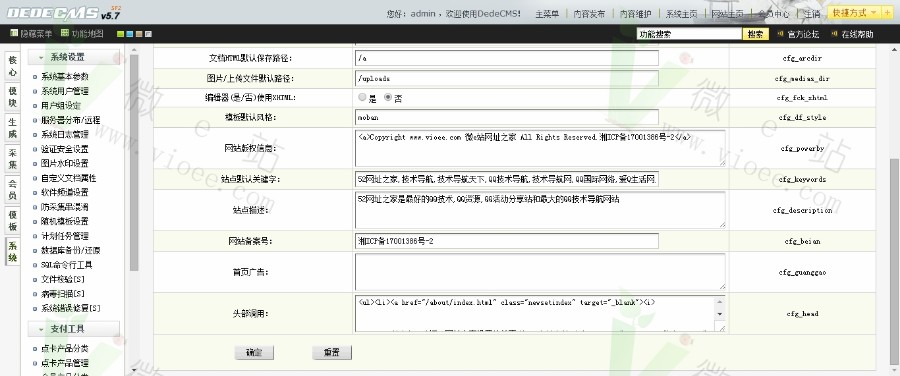Viewport: 900px width, 376px height.
Task: Switch to the 模块 side tab
Action: pyautogui.click(x=13, y=97)
